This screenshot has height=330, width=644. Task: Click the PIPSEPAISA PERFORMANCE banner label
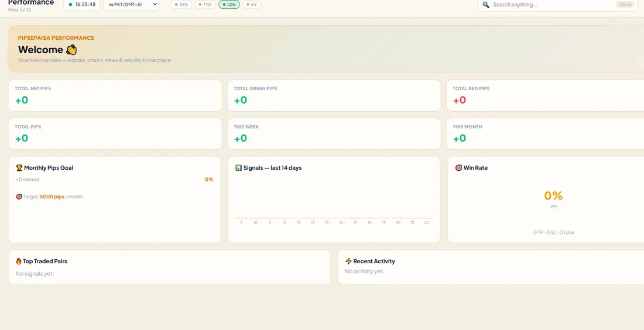[x=56, y=38]
